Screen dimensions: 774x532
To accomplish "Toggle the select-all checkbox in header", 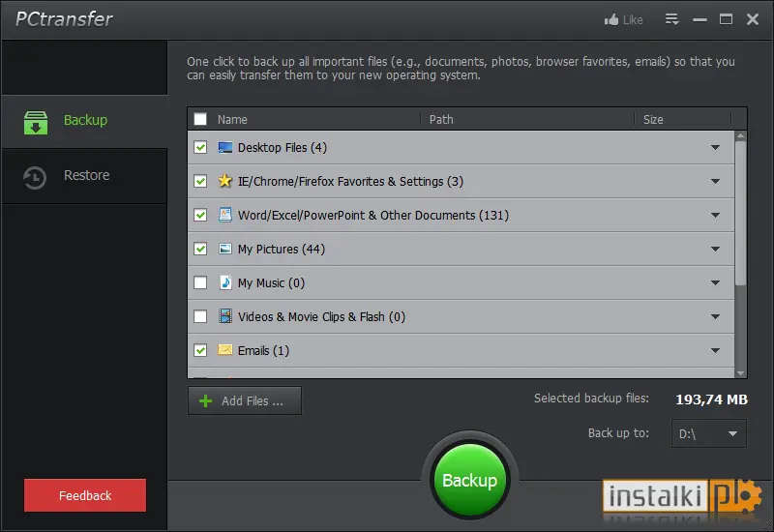I will tap(200, 119).
